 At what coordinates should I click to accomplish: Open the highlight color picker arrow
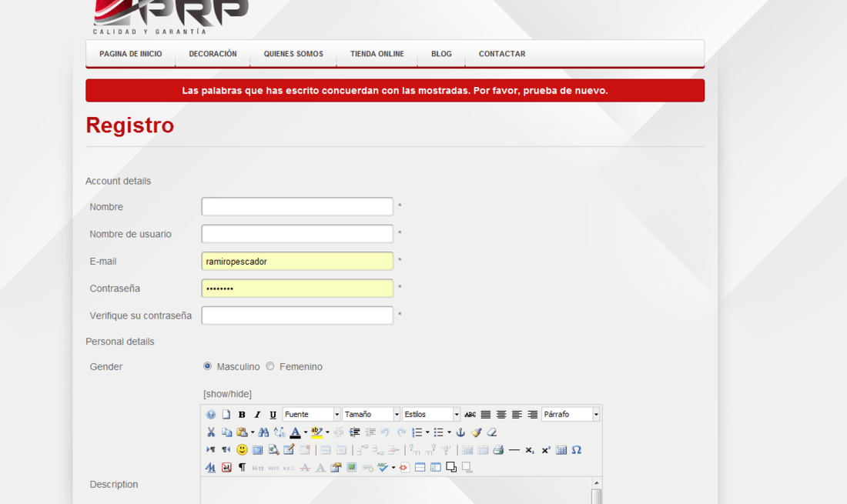[327, 432]
